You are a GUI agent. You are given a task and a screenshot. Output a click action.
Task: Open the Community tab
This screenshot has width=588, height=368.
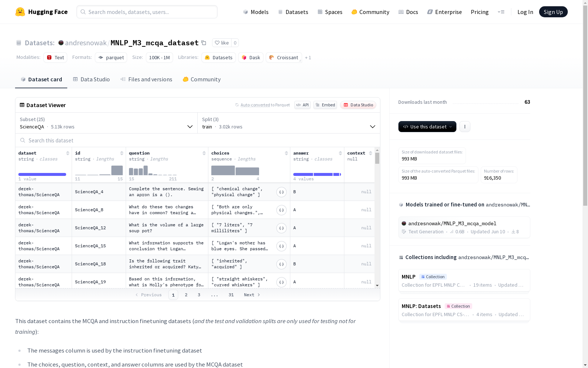[202, 79]
